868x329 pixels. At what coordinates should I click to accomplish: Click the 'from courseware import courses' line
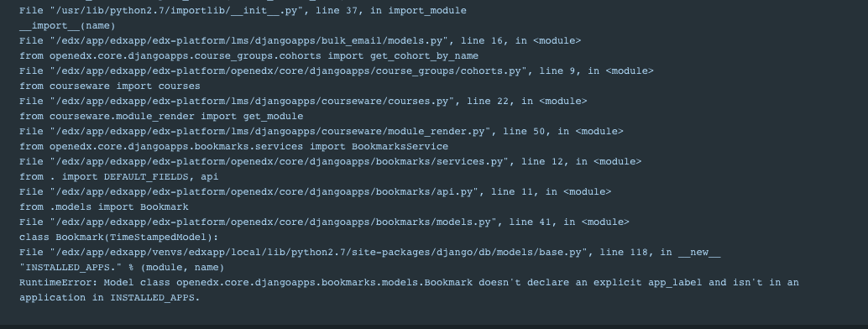pyautogui.click(x=110, y=86)
